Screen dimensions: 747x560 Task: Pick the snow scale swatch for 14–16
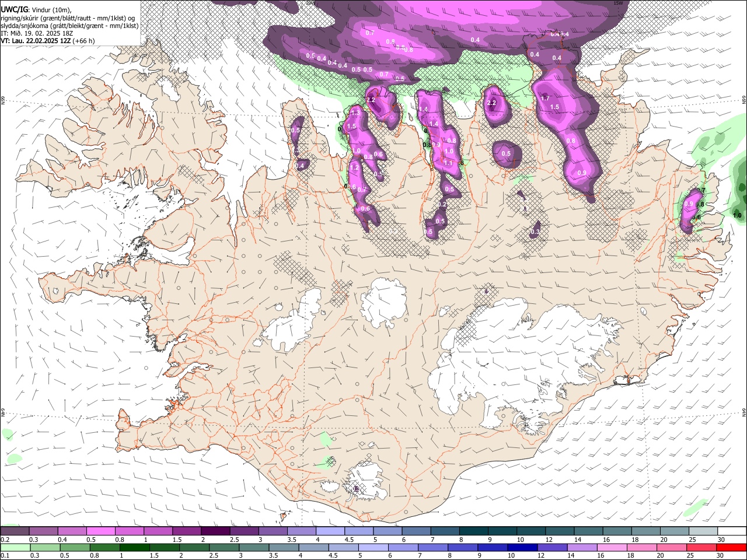coord(588,531)
